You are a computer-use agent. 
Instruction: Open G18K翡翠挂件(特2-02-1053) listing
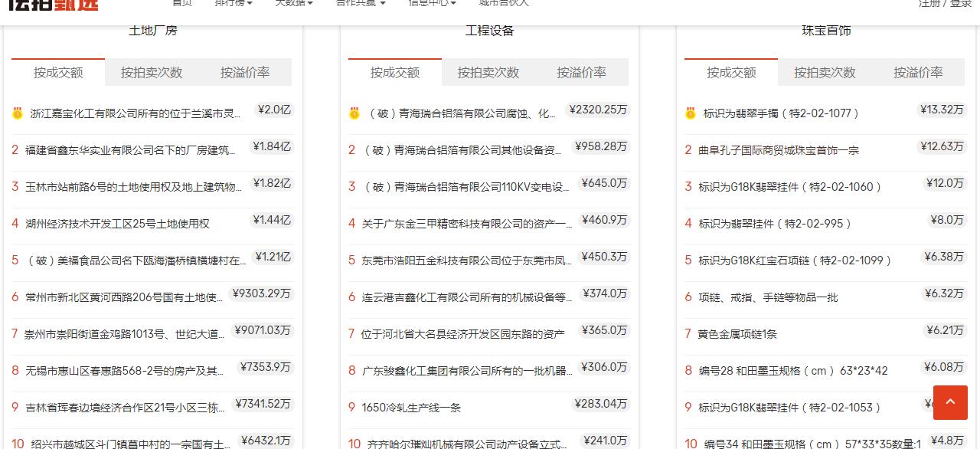[790, 408]
